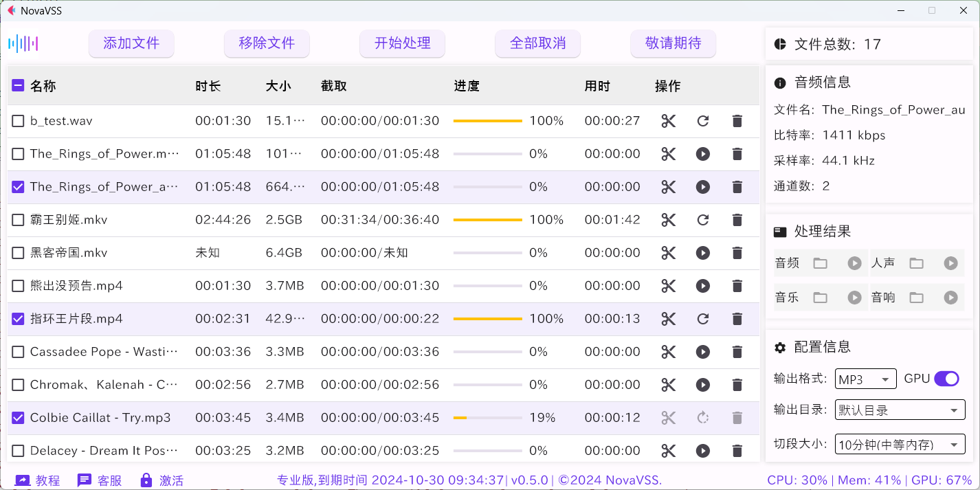Screen dimensions: 980x490
Task: Contact support via 客服
Action: 100,480
